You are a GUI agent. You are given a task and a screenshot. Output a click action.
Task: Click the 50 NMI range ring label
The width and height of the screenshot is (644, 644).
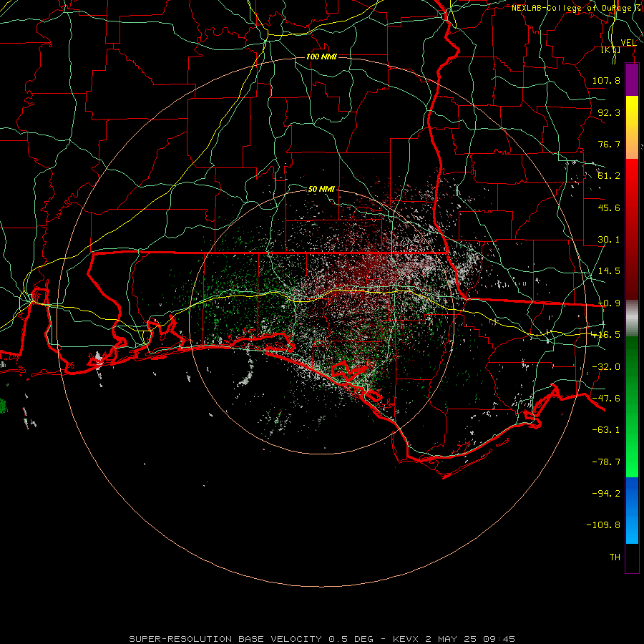tap(321, 189)
